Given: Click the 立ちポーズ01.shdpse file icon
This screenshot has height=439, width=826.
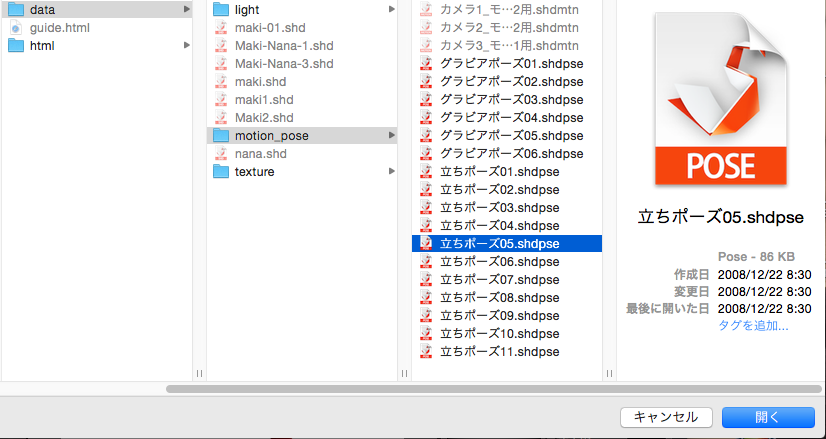Looking at the screenshot, I should (x=426, y=172).
